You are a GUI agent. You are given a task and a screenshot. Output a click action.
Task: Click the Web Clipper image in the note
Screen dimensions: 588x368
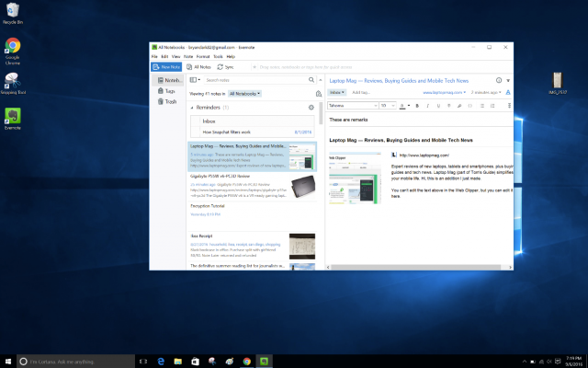(355, 178)
